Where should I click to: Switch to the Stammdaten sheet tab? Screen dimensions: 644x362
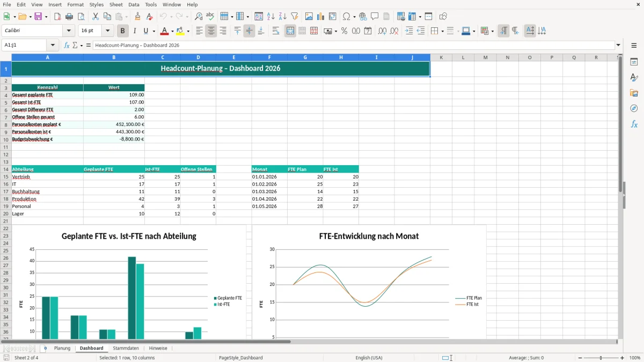point(126,348)
